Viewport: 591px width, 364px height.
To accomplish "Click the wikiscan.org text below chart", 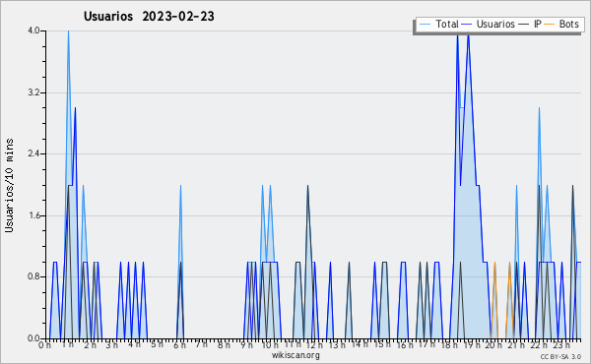I will click(x=295, y=355).
